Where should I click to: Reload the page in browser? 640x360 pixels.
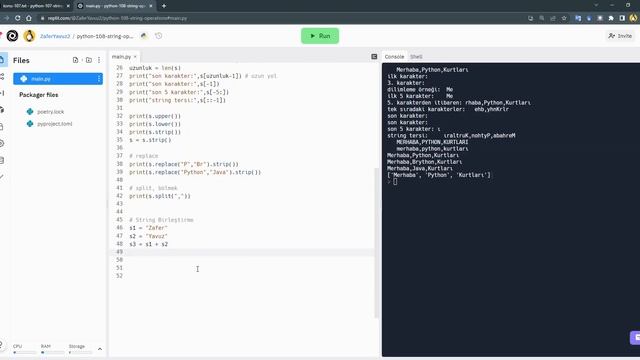(x=17, y=18)
